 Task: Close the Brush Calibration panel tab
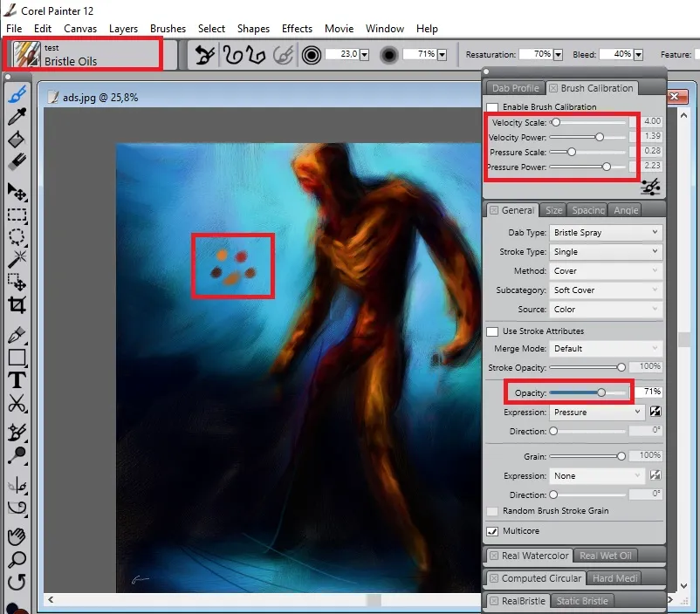click(x=553, y=88)
